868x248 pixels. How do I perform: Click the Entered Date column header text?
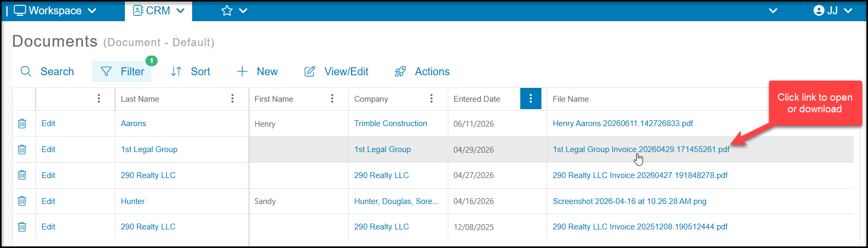click(477, 99)
